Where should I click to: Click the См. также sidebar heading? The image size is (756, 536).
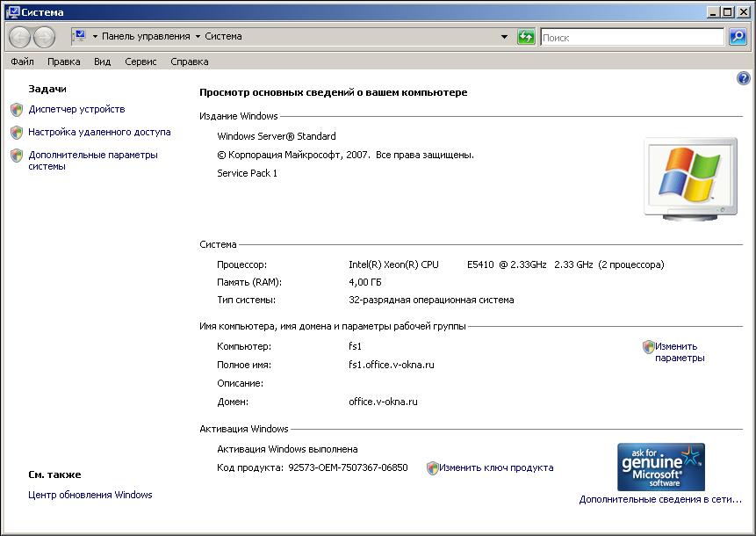point(54,474)
